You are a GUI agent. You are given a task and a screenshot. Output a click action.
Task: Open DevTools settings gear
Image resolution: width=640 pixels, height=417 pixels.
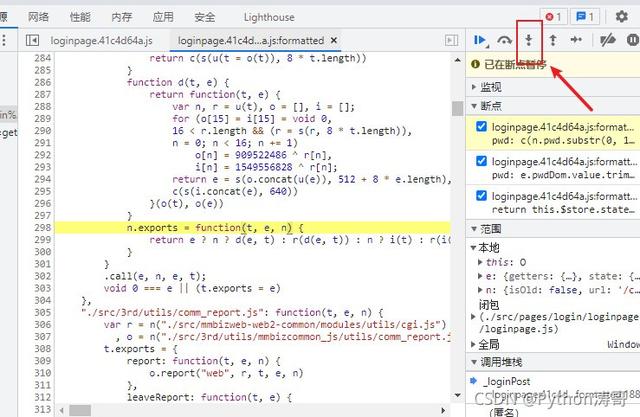(622, 17)
